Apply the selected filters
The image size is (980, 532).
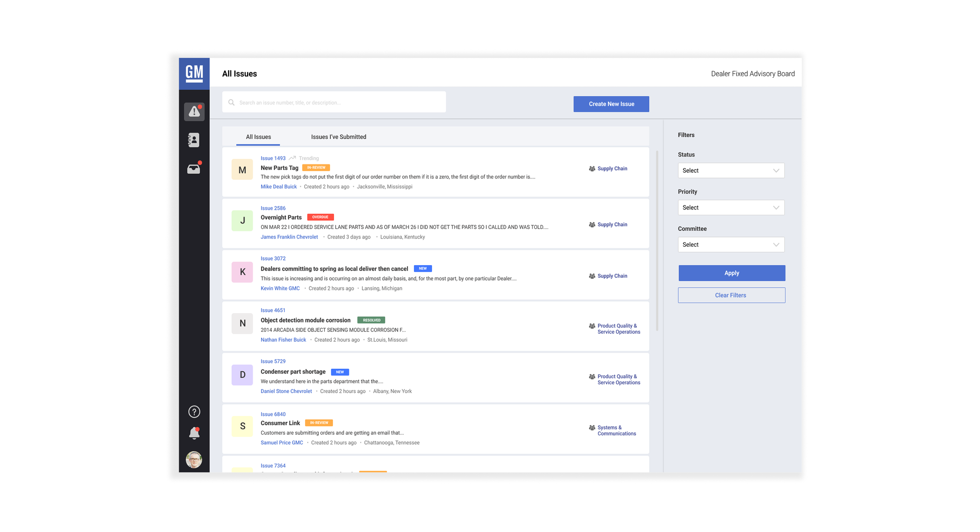click(731, 273)
